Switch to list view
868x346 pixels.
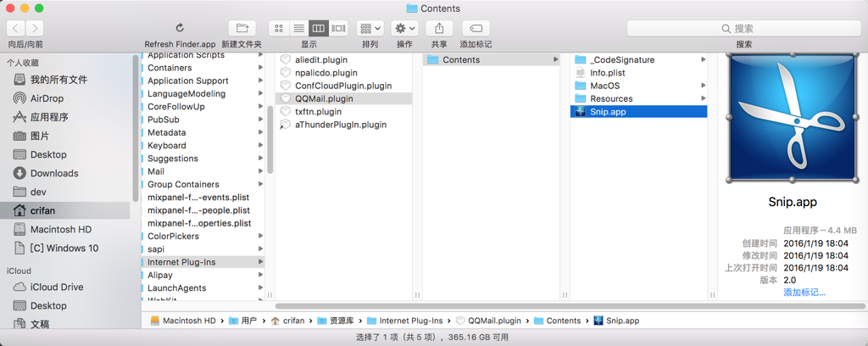[298, 28]
